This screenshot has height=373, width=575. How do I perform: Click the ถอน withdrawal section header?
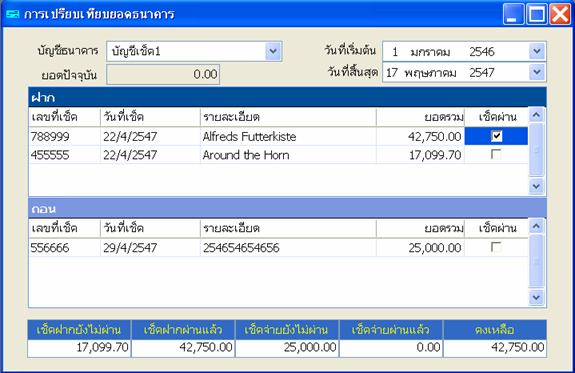[287, 209]
